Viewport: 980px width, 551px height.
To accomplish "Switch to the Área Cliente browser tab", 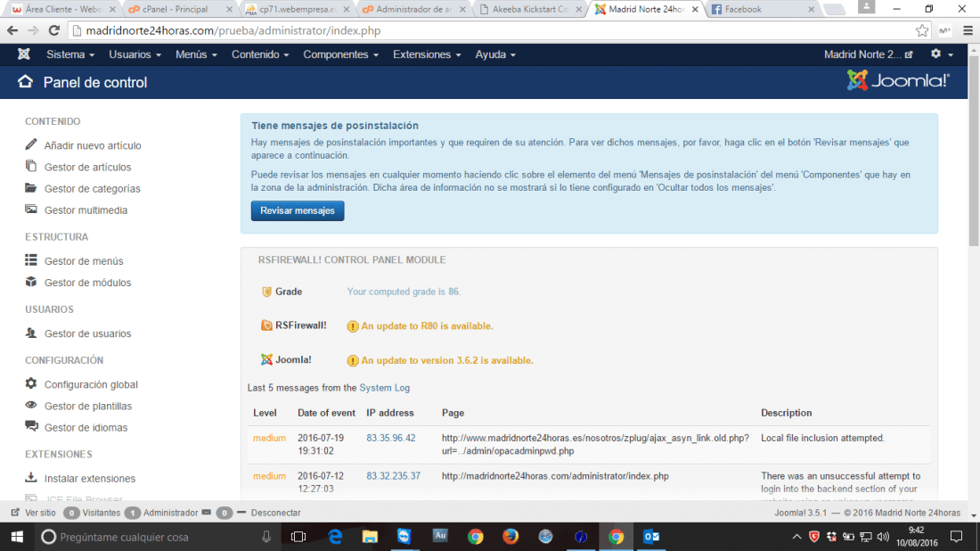I will [62, 10].
